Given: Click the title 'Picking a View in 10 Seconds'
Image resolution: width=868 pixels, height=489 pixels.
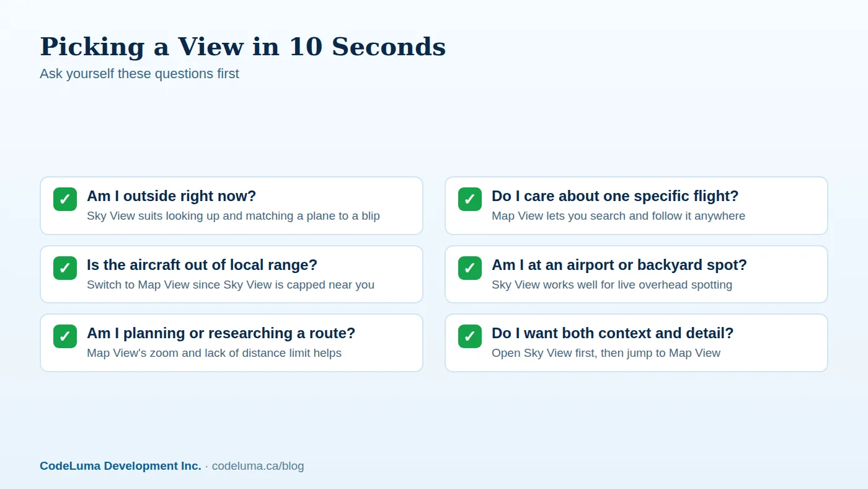Looking at the screenshot, I should click(x=243, y=47).
